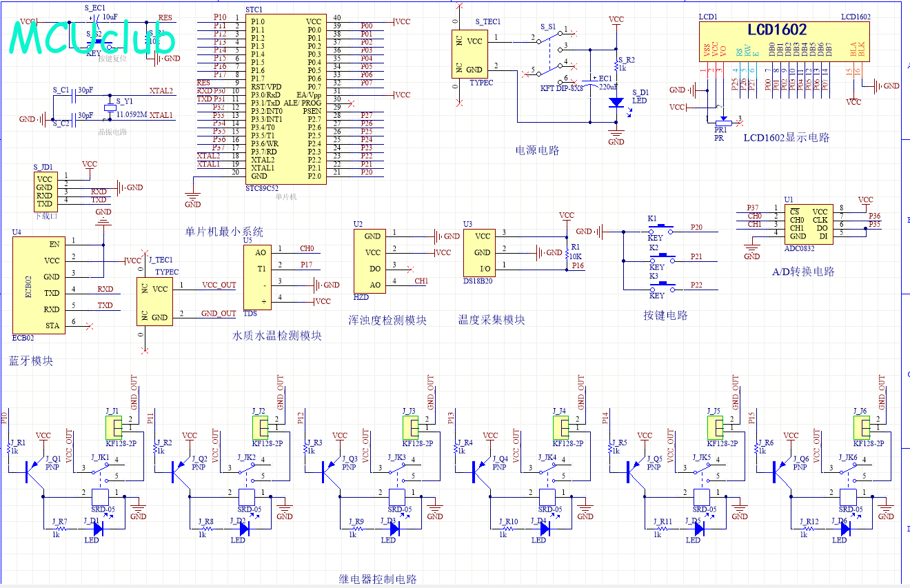910x588 pixels.
Task: Select the A/D转换电路 title text
Action: (x=803, y=272)
